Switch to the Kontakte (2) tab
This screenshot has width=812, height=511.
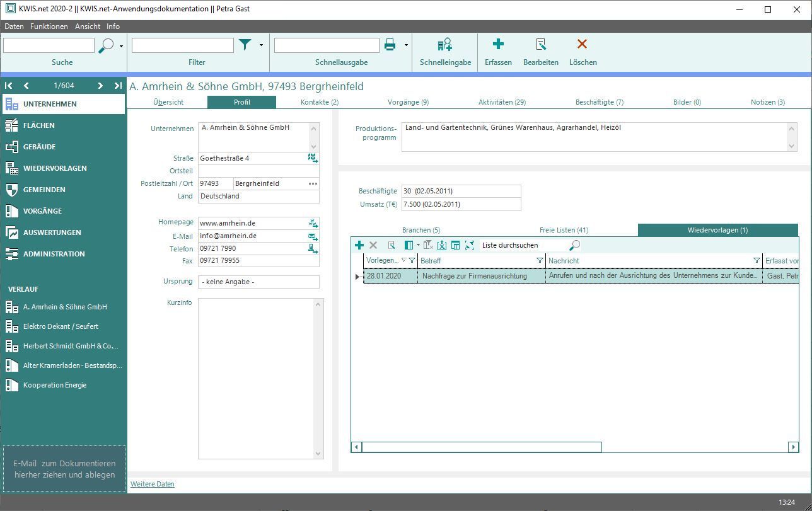click(x=320, y=102)
